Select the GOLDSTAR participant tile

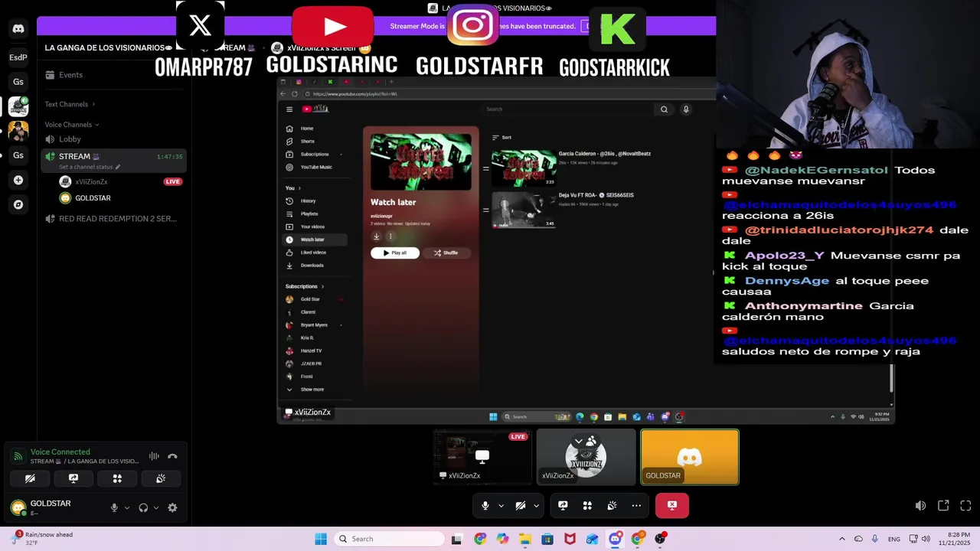(x=690, y=457)
